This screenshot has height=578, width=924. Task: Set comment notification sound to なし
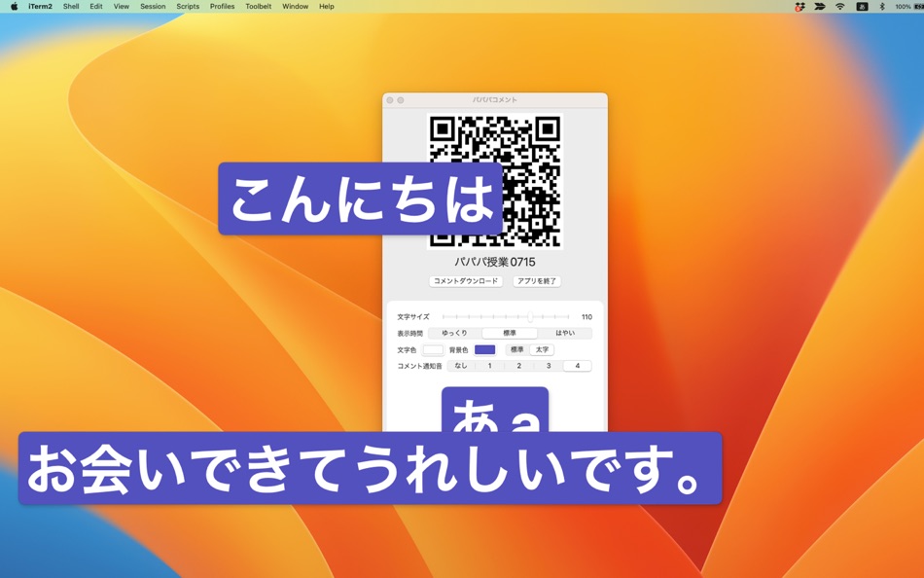(461, 366)
